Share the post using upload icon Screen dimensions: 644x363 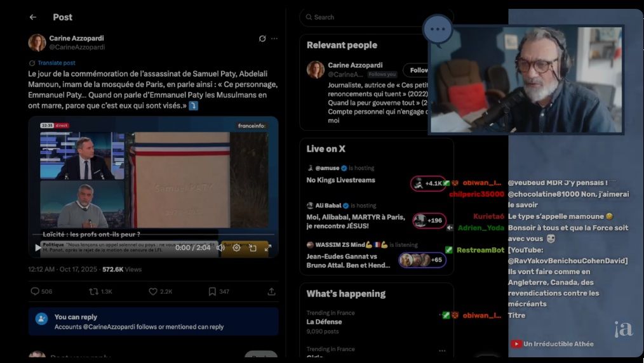click(271, 291)
